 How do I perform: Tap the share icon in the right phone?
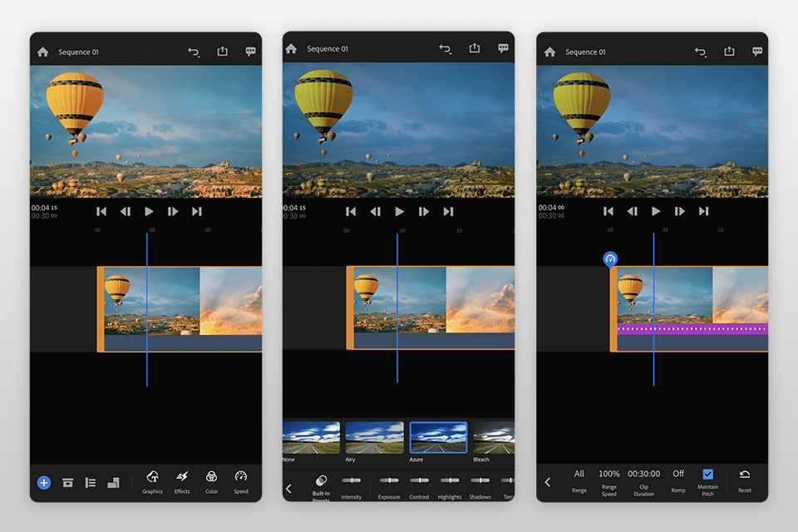(x=729, y=52)
